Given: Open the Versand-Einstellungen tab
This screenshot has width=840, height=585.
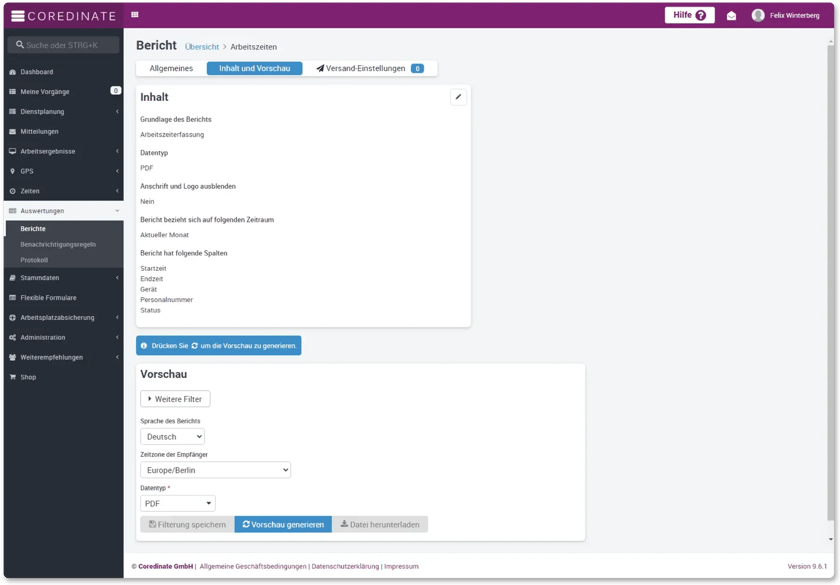Looking at the screenshot, I should (366, 68).
